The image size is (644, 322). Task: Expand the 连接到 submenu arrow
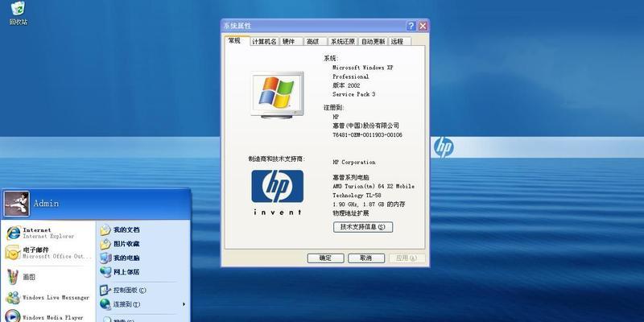pyautogui.click(x=184, y=304)
